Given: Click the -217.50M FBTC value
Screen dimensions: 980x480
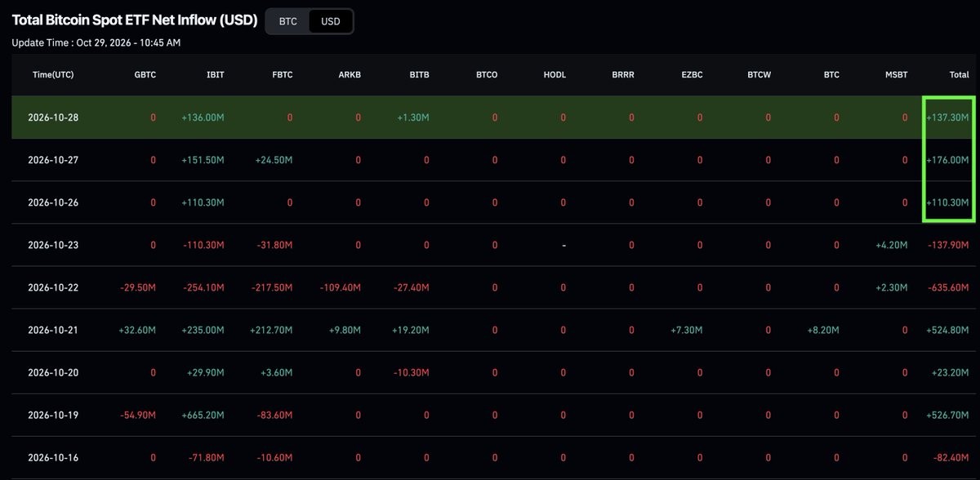Looking at the screenshot, I should coord(272,287).
